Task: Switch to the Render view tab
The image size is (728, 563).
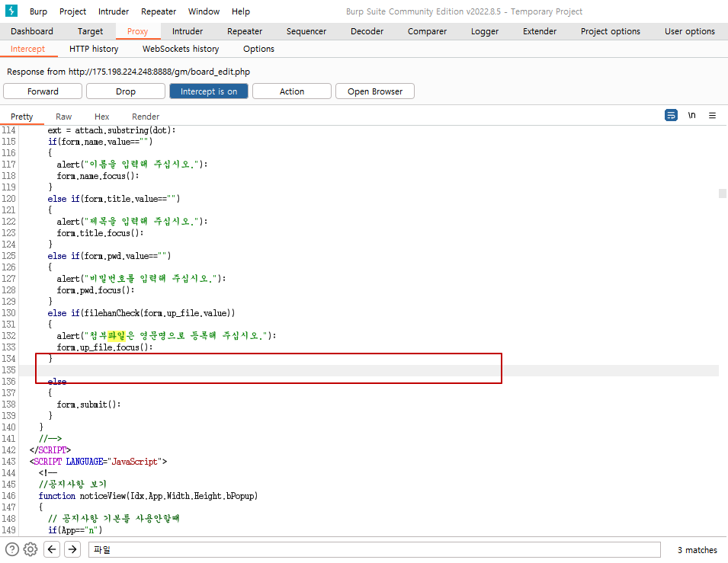Action: coord(146,117)
